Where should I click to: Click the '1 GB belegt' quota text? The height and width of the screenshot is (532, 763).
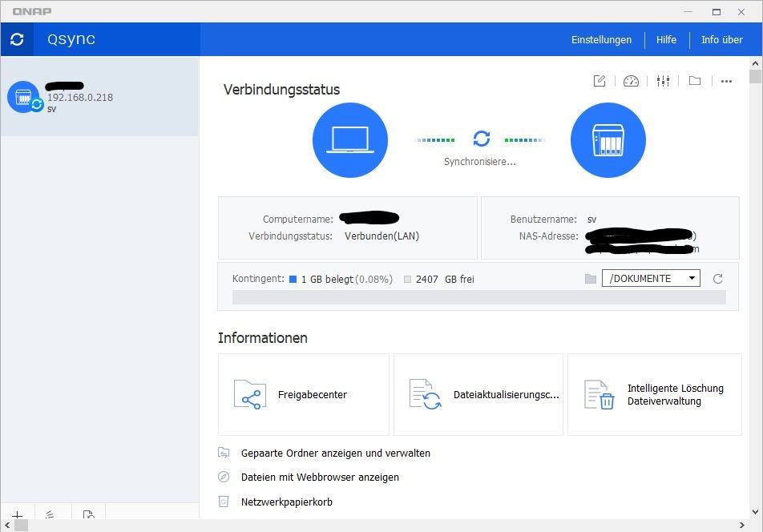(x=327, y=279)
